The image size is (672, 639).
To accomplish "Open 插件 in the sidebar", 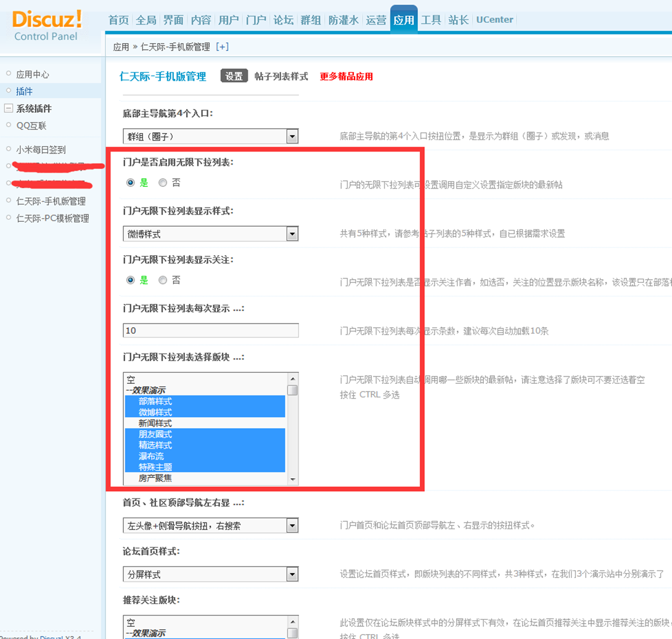I will [25, 91].
